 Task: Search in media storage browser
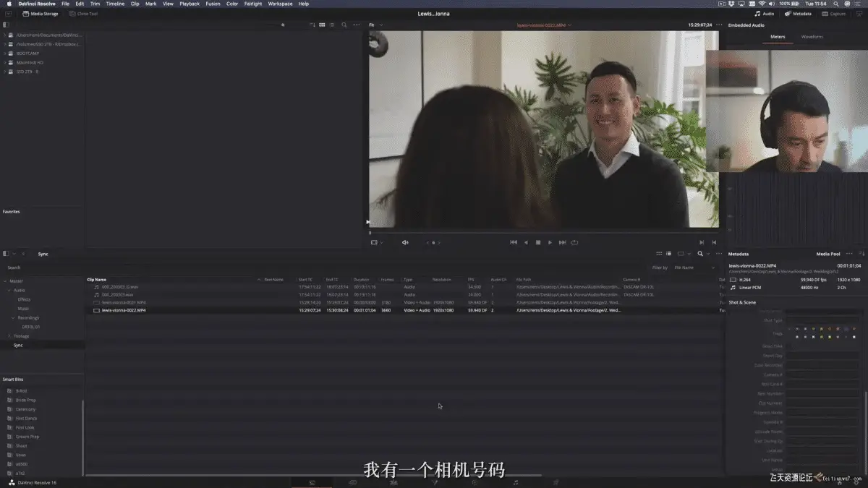344,25
